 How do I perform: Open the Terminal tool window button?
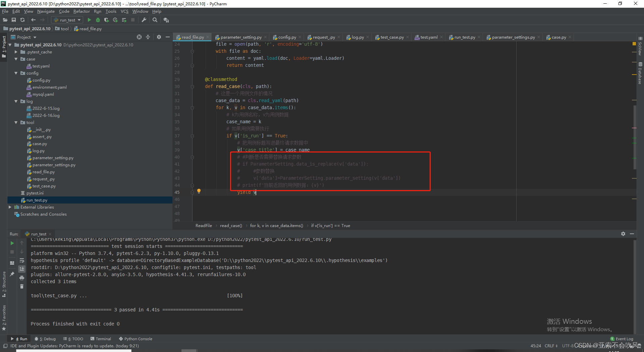click(100, 339)
